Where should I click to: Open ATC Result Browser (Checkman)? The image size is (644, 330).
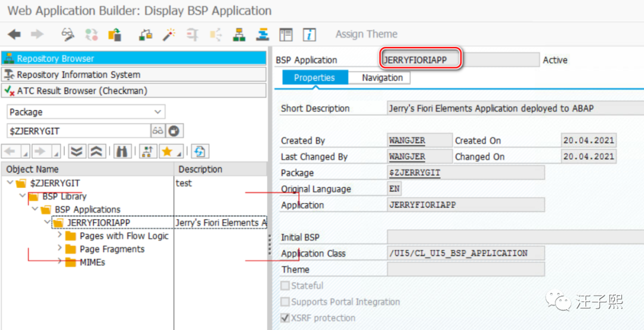pos(134,91)
